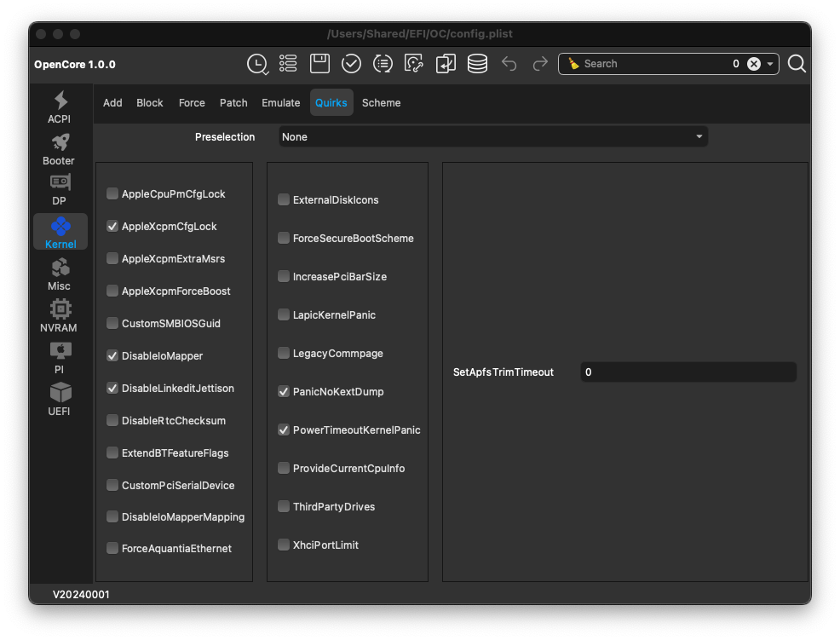Enable the CustomSMBIOSGuid checkbox
Viewport: 840px width, 640px height.
point(112,323)
